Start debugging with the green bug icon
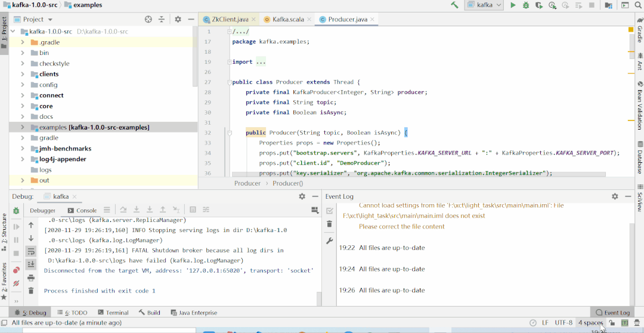Screen dimensions: 644x333 [x=526, y=5]
